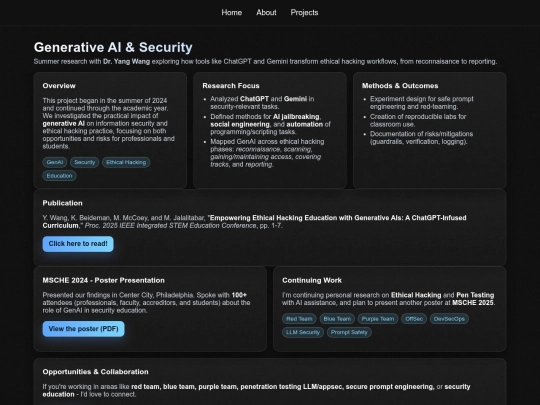This screenshot has width=540, height=405.
Task: Open the Home navigation link
Action: [x=231, y=13]
